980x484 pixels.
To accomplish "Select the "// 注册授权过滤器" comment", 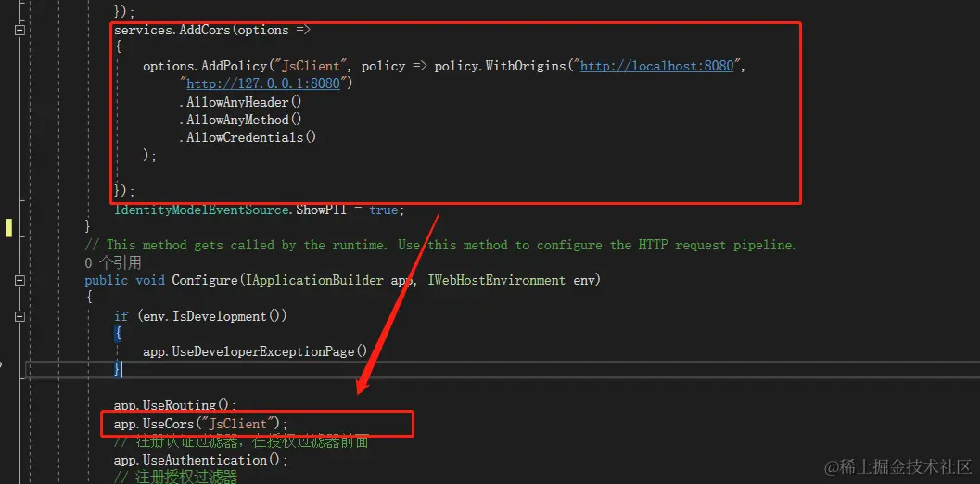I will pos(177,478).
